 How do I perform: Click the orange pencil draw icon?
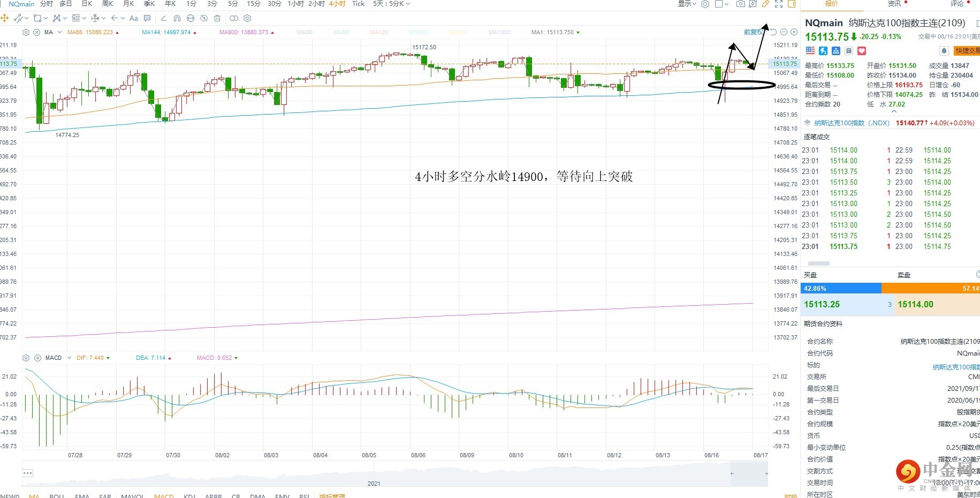765,4
